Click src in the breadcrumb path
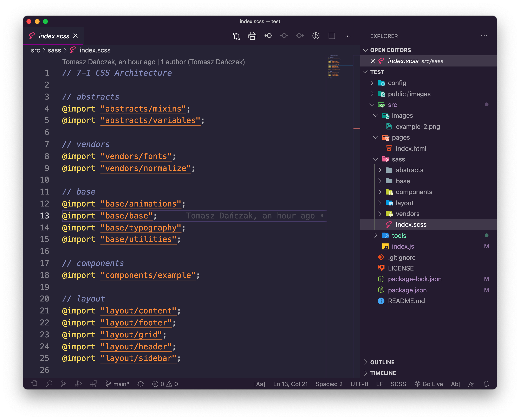 tap(35, 50)
